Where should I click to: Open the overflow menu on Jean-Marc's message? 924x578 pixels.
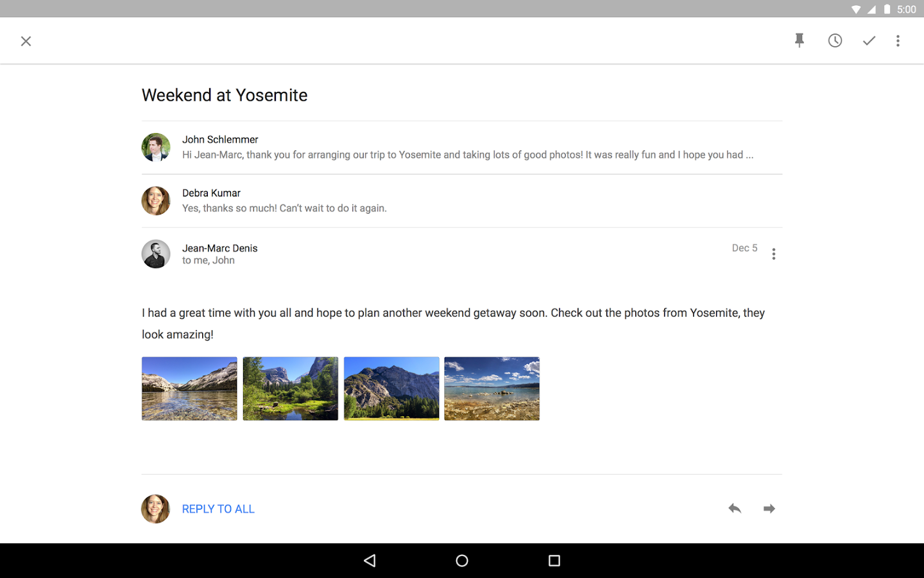[774, 254]
